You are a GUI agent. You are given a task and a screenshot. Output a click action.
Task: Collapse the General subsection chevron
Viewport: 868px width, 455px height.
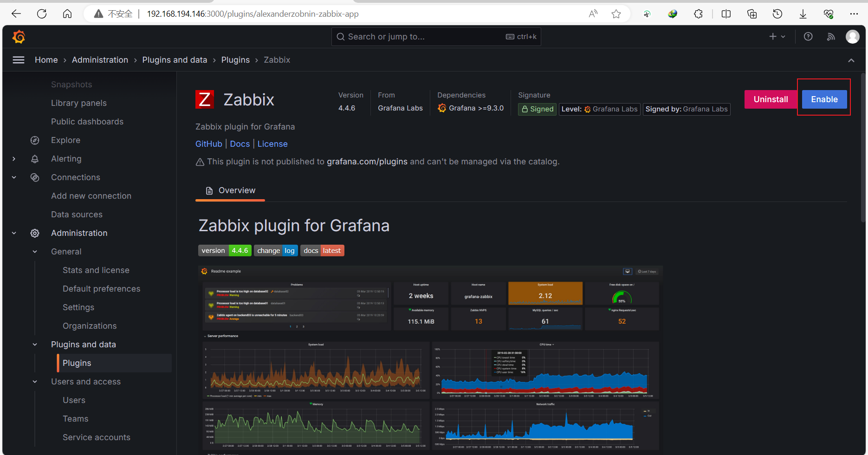[x=35, y=252]
